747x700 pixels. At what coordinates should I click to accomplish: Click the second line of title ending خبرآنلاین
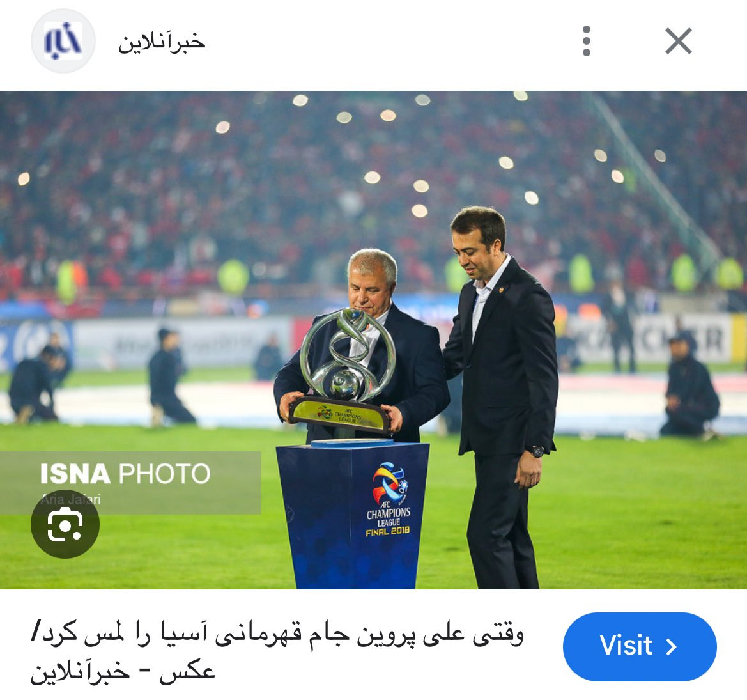(x=123, y=671)
